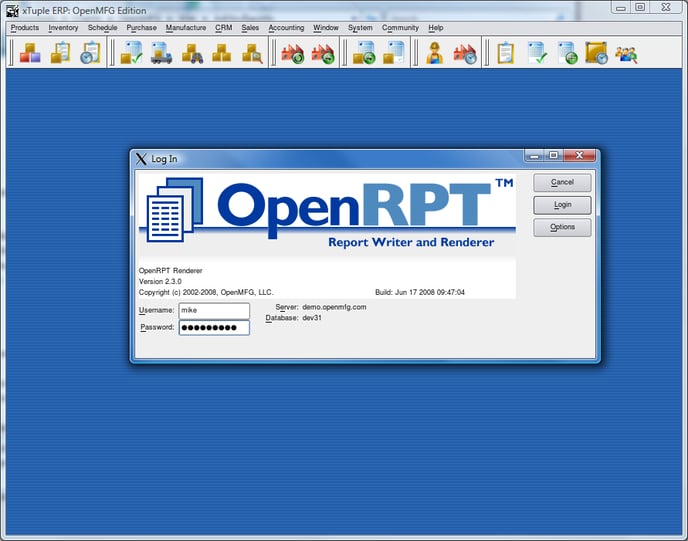
Task: Click the Cancel button in Log In dialog
Action: [x=562, y=182]
